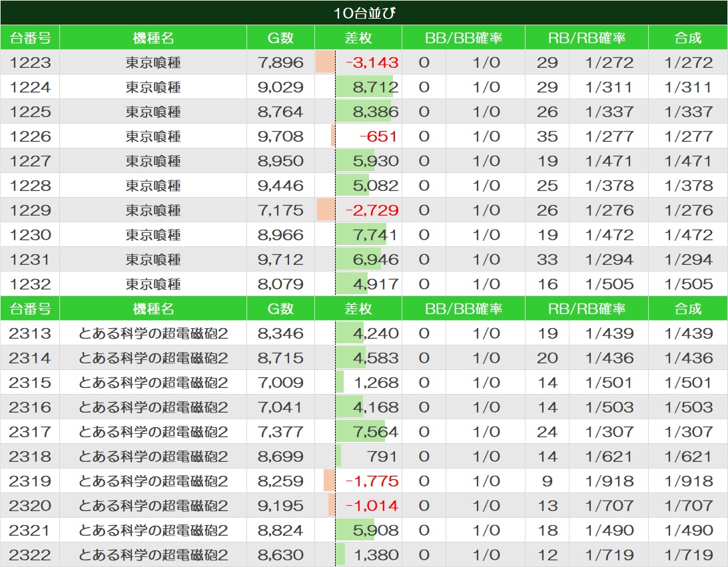Viewport: 728px width, 567px height.
Task: Select machine number 2318
Action: [x=30, y=456]
